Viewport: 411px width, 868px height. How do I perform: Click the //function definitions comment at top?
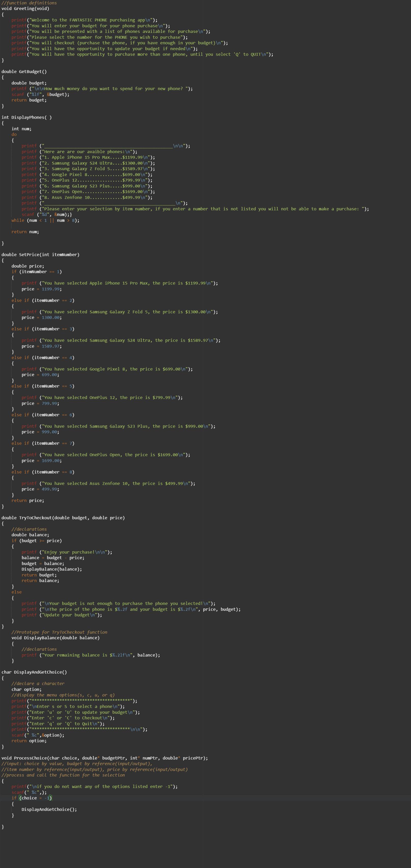29,3
